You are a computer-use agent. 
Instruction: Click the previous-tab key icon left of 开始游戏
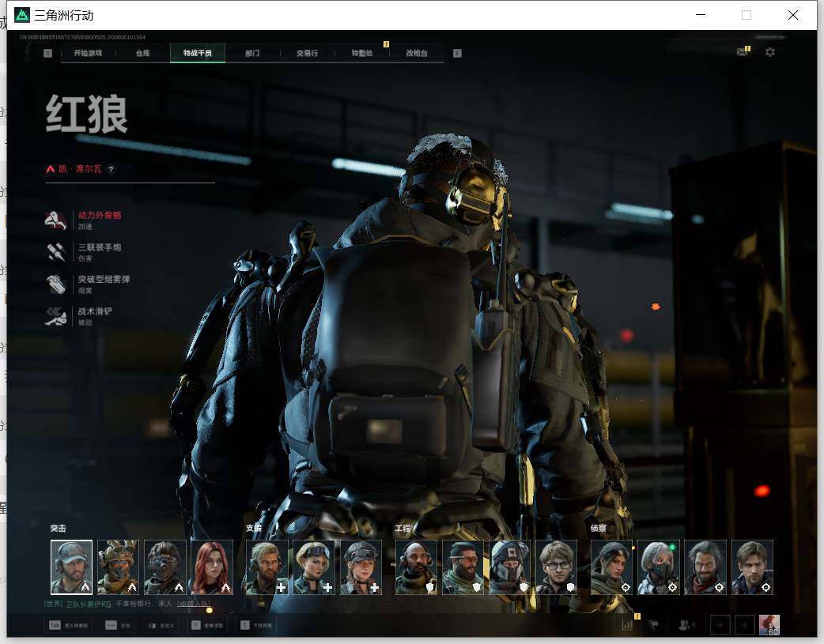pyautogui.click(x=47, y=53)
